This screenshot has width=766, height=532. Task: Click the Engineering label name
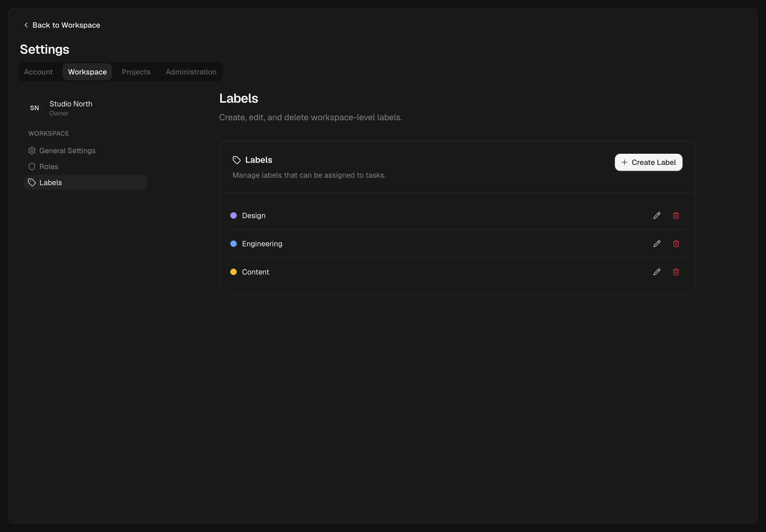pos(262,244)
